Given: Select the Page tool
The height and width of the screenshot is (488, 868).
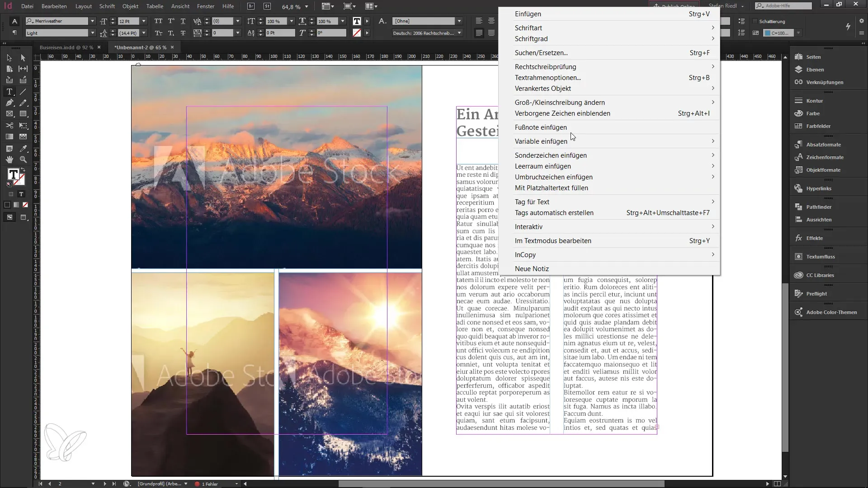Looking at the screenshot, I should [9, 69].
